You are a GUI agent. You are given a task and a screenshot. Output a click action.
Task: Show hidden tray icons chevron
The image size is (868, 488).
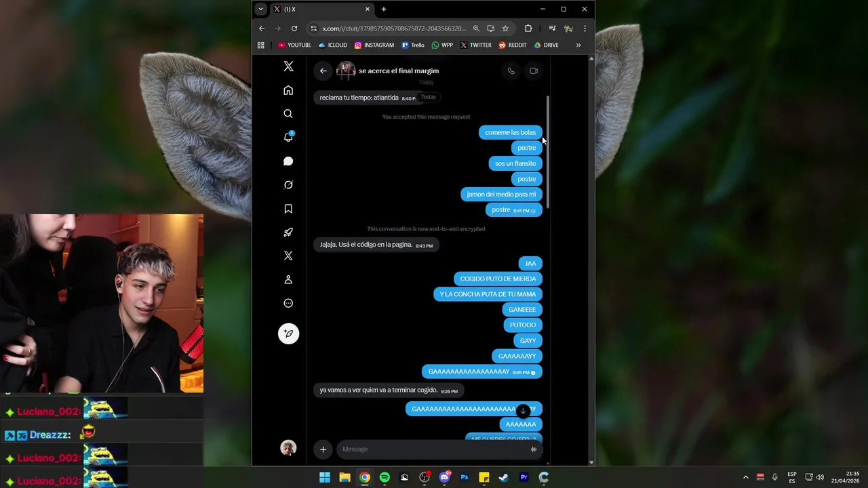click(745, 477)
